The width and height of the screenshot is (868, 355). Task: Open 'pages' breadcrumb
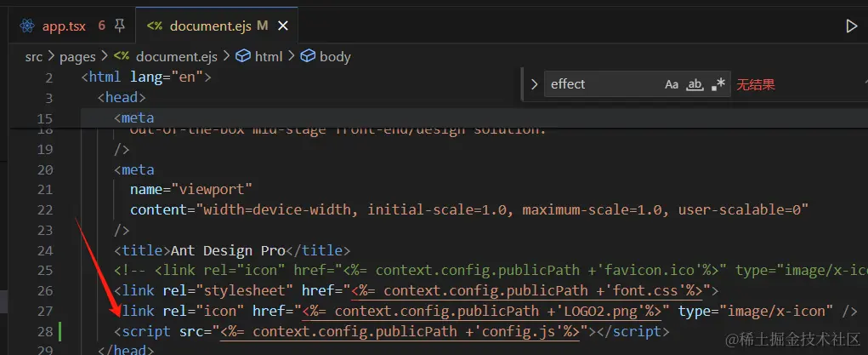coord(77,56)
